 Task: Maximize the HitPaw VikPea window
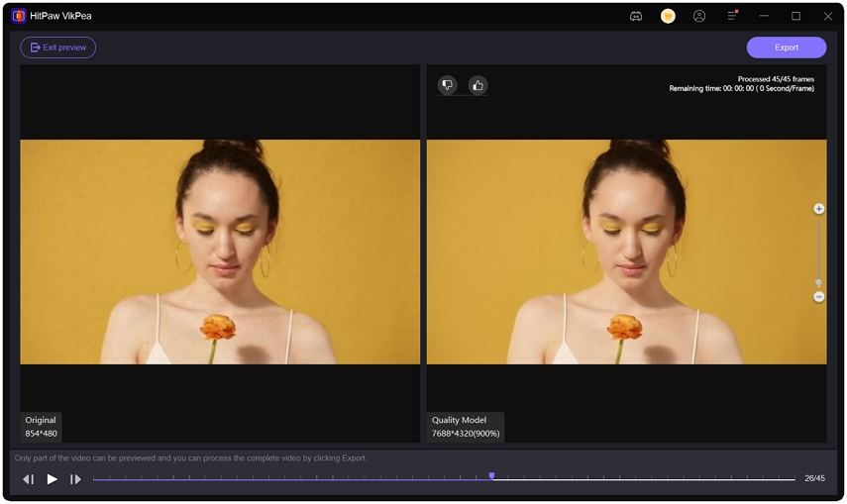pyautogui.click(x=795, y=16)
